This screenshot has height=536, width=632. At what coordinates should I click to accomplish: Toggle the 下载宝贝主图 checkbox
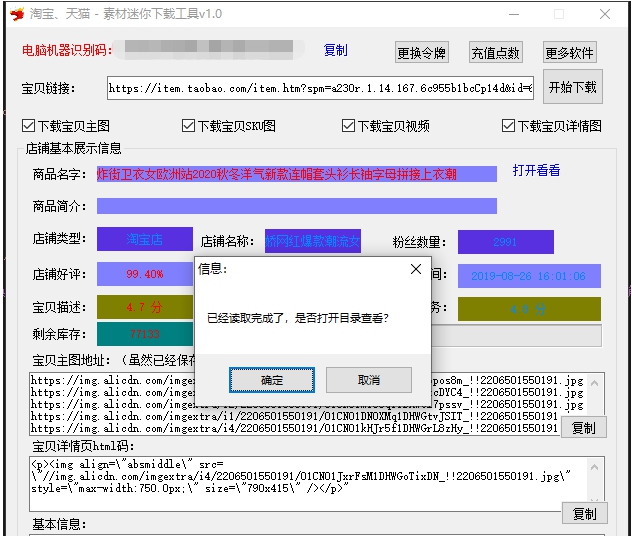29,126
